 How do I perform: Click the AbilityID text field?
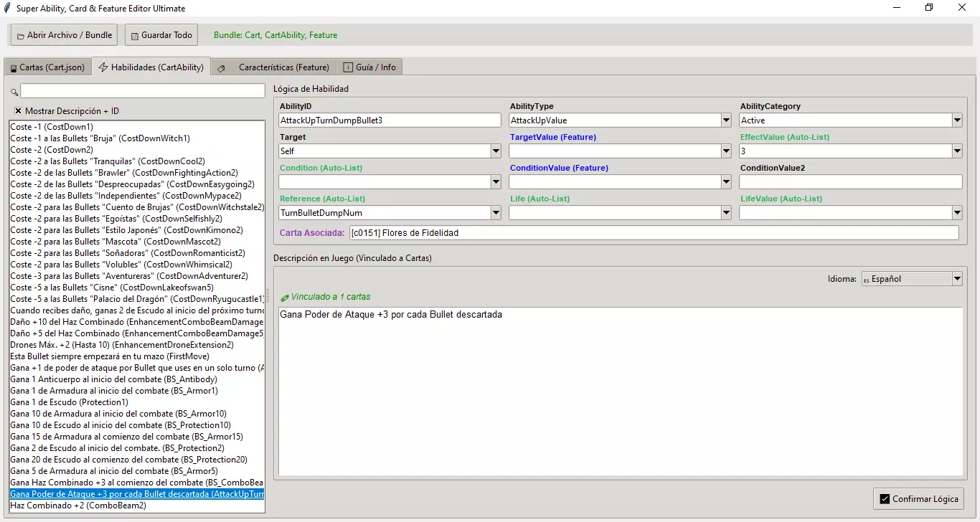(390, 120)
